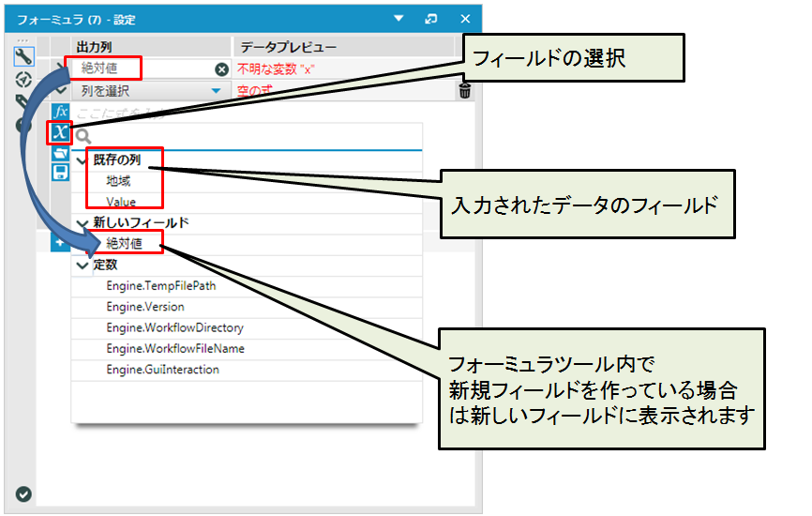The height and width of the screenshot is (516, 812).
Task: Click the fx functions icon
Action: click(60, 112)
